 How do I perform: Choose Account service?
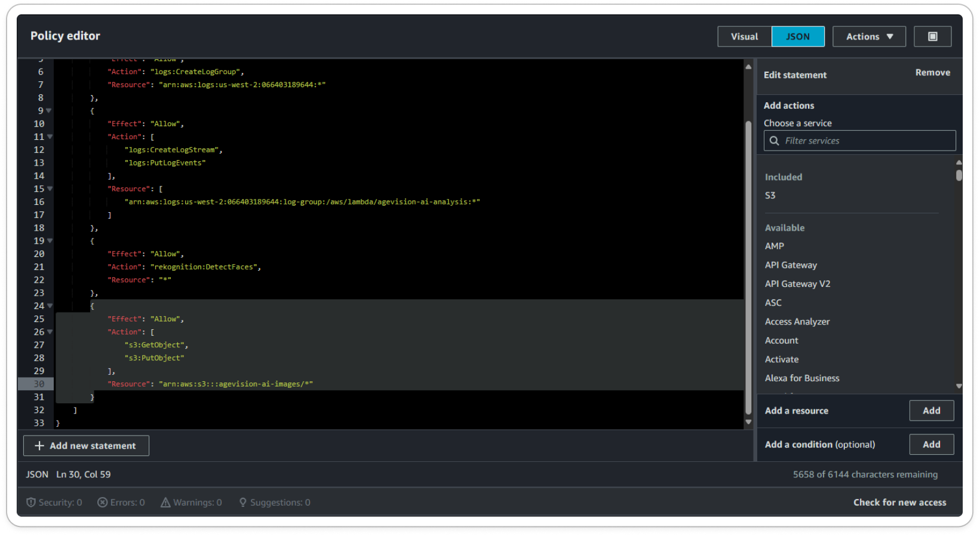point(781,341)
